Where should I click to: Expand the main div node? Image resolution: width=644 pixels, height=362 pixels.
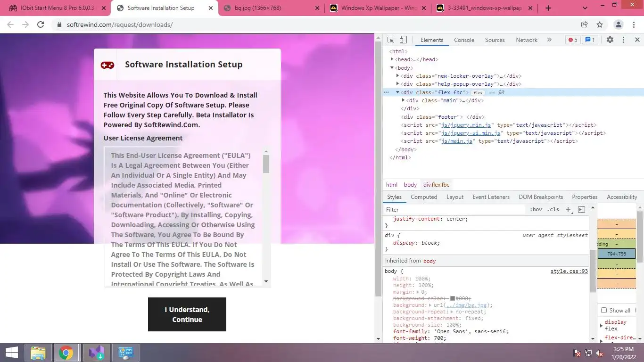coord(403,100)
